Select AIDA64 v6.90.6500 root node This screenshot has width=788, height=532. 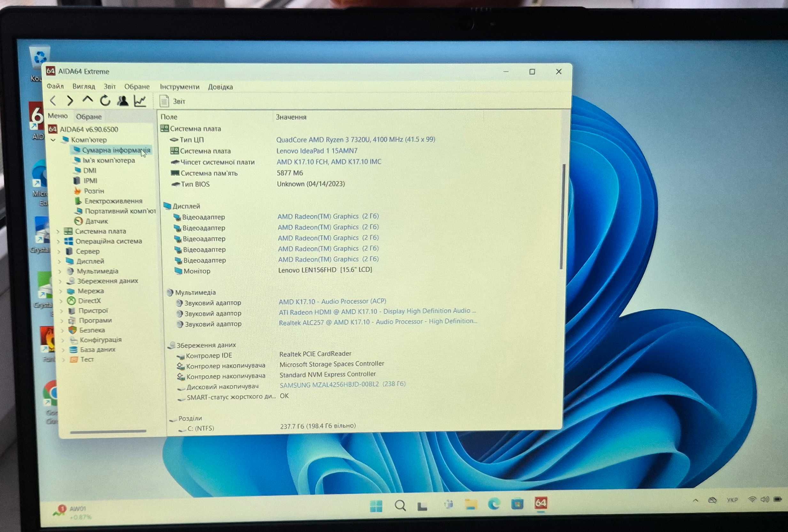pos(83,129)
